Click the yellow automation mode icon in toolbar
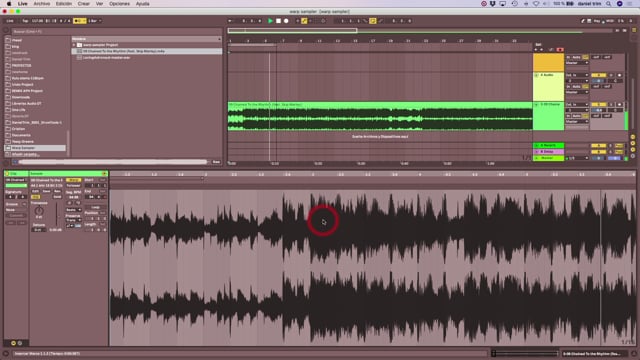Image resolution: width=640 pixels, height=360 pixels. pos(304,21)
